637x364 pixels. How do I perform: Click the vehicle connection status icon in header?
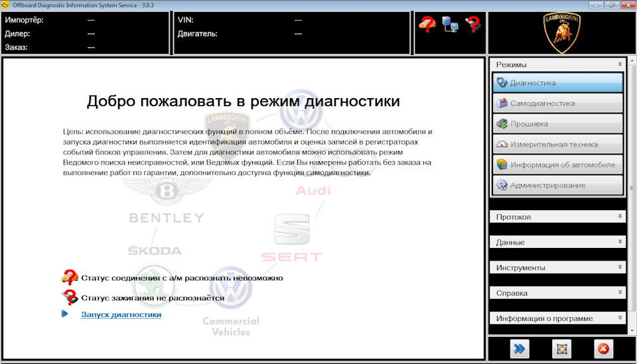427,25
